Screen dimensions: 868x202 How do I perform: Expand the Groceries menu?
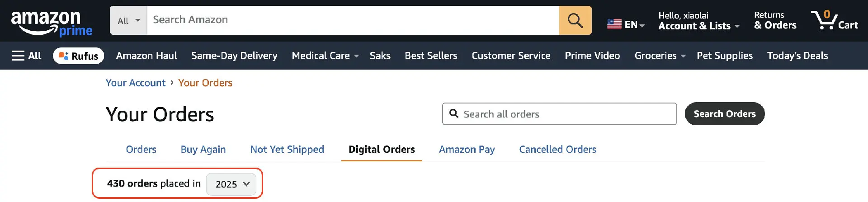(x=660, y=56)
